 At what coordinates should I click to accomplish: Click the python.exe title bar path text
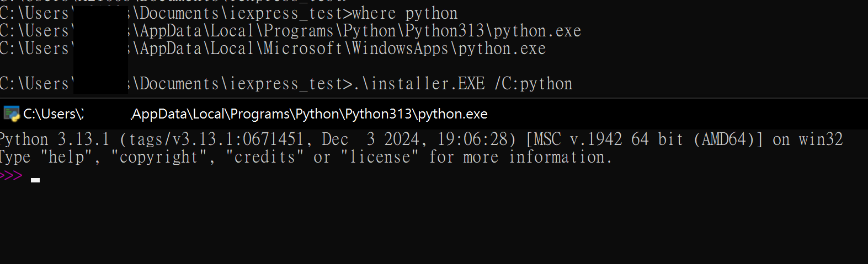coord(255,114)
